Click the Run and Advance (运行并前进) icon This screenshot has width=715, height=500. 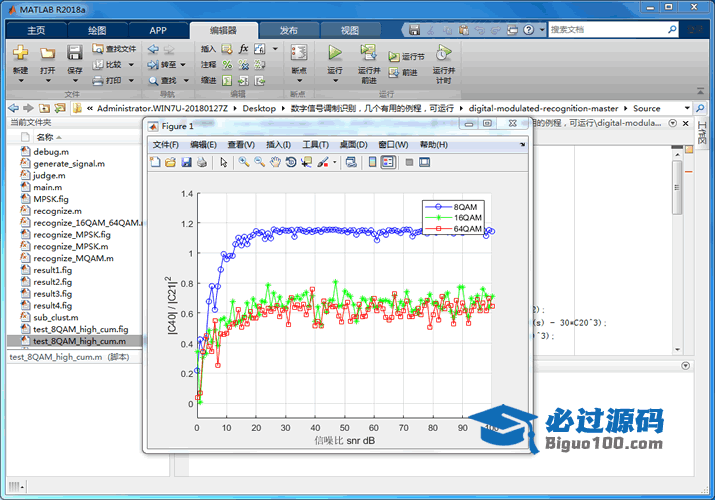(368, 54)
